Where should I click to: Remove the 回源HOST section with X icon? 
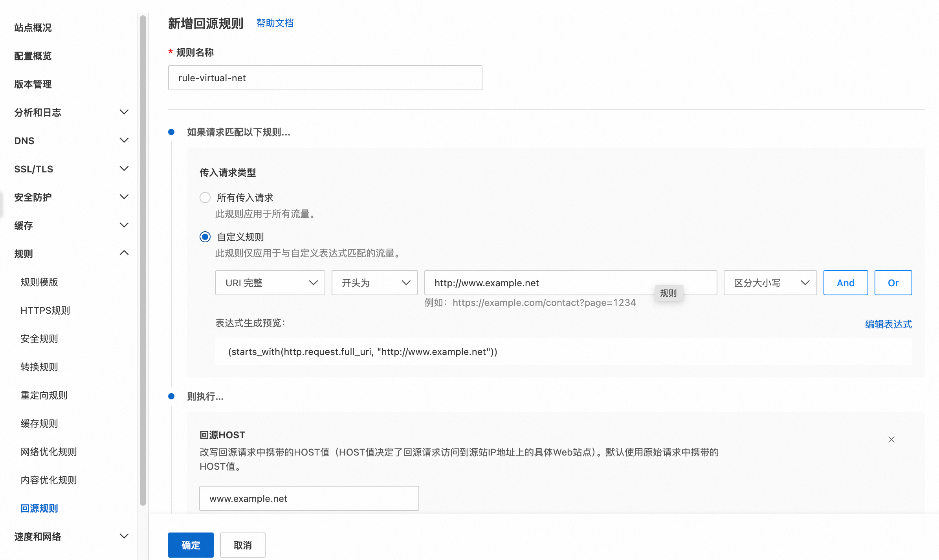pyautogui.click(x=891, y=439)
